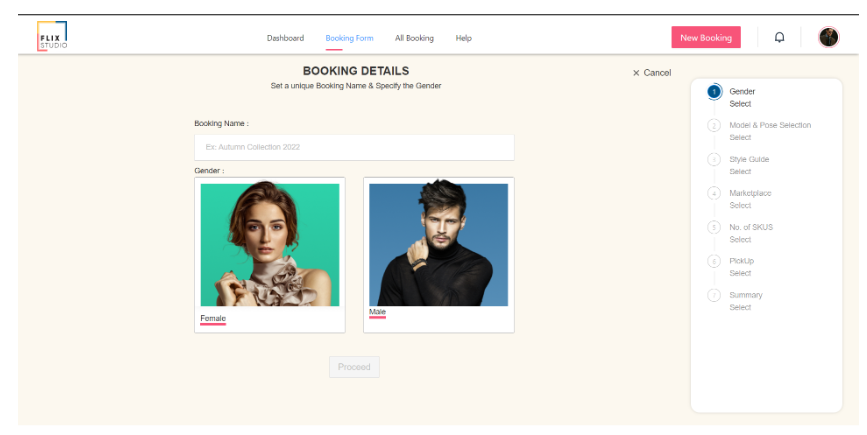Click the Gender step label in sidebar
The width and height of the screenshot is (867, 435).
742,91
